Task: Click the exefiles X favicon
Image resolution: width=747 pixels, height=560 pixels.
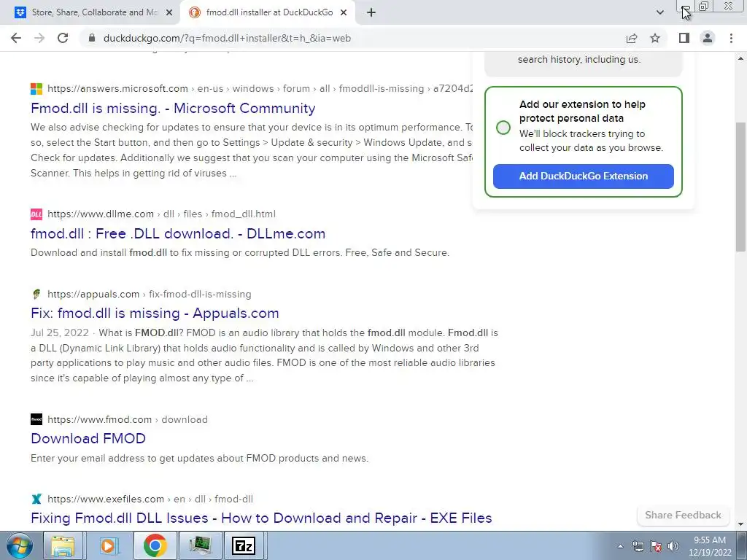Action: pyautogui.click(x=36, y=499)
